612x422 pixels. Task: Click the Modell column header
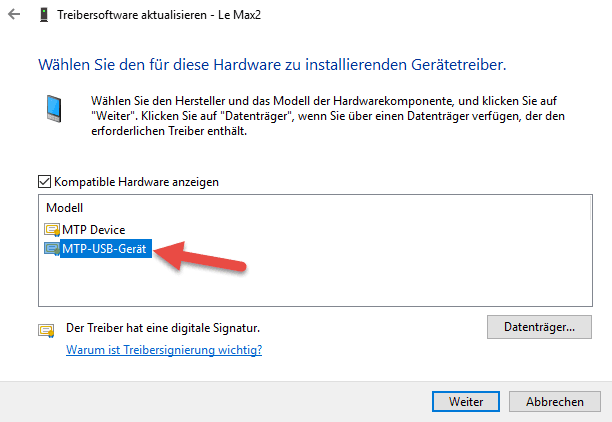65,208
